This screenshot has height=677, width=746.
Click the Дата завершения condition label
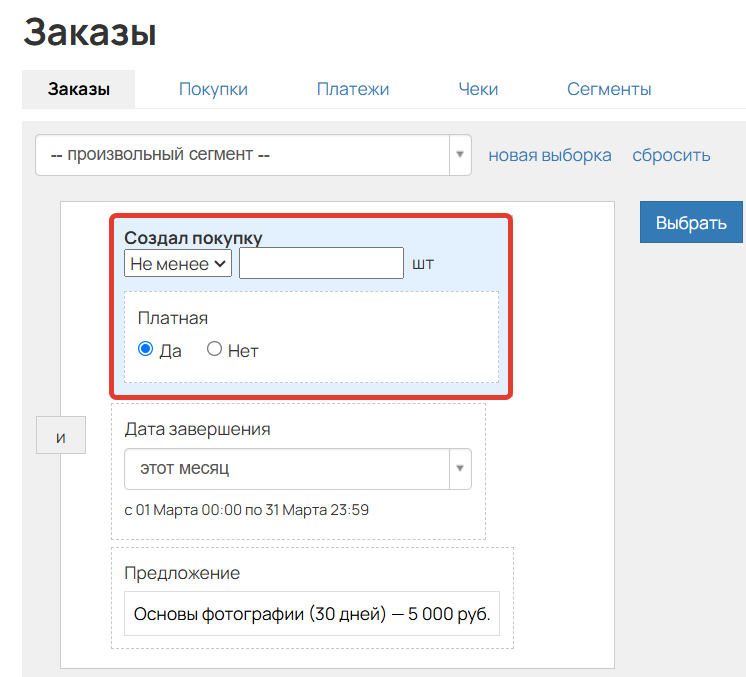point(197,429)
